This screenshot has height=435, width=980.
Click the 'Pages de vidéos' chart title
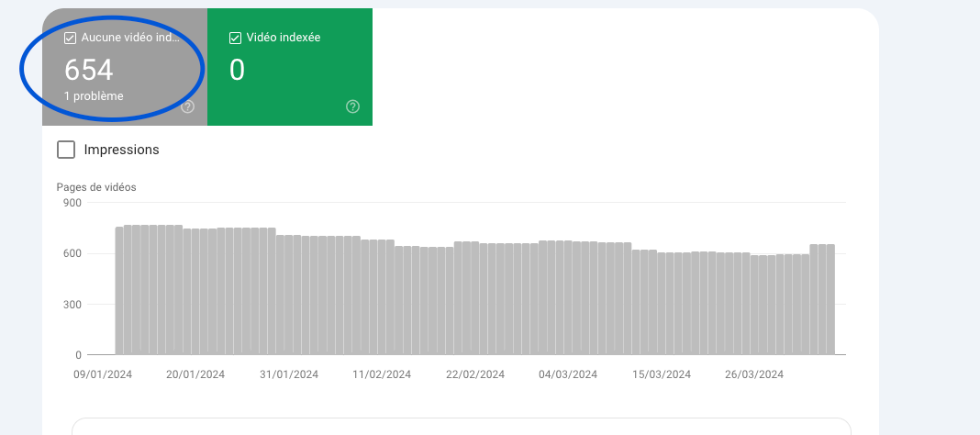click(x=96, y=187)
